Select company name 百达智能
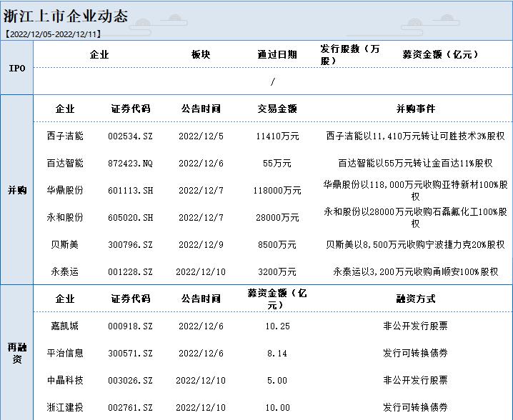This screenshot has width=513, height=420. (x=65, y=163)
